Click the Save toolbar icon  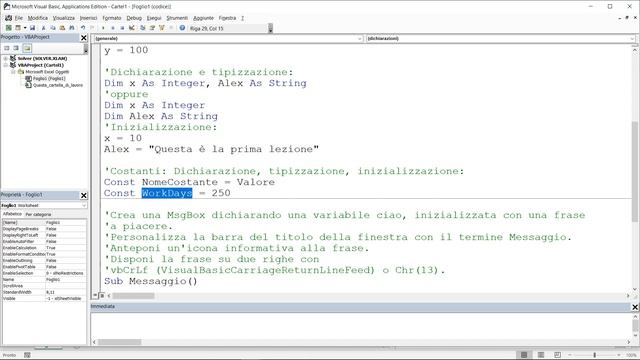tap(32, 28)
